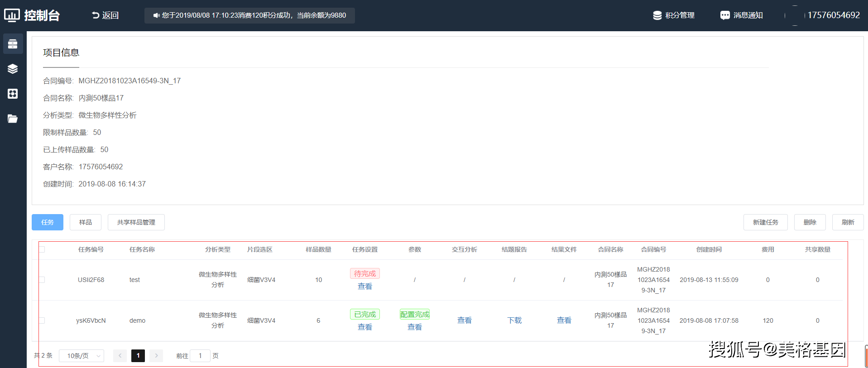The image size is (868, 368).
Task: Go to next page with right chevron
Action: [156, 356]
